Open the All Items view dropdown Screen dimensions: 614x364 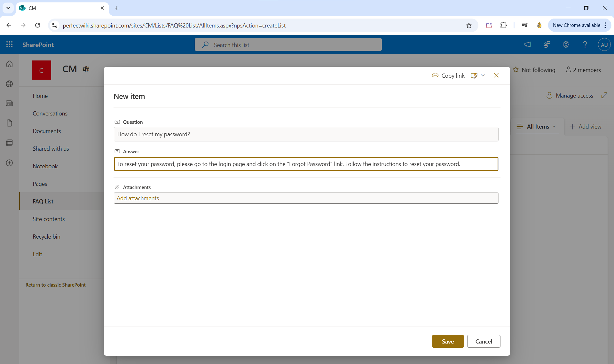[538, 127]
